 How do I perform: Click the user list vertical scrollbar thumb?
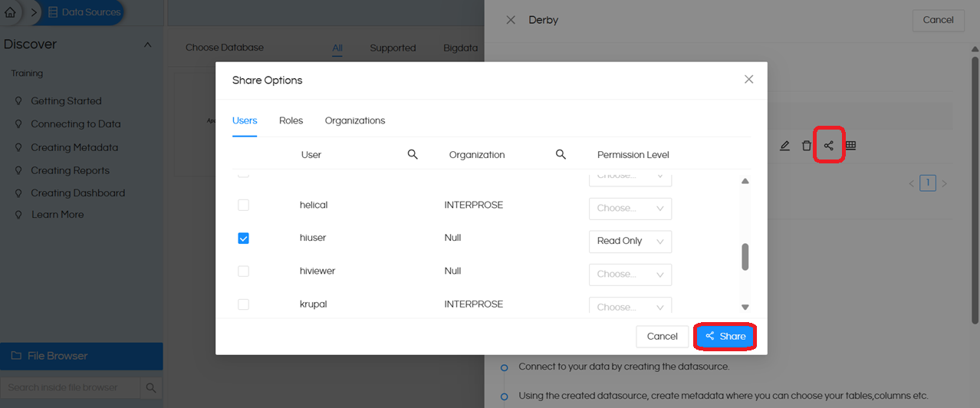pos(745,257)
